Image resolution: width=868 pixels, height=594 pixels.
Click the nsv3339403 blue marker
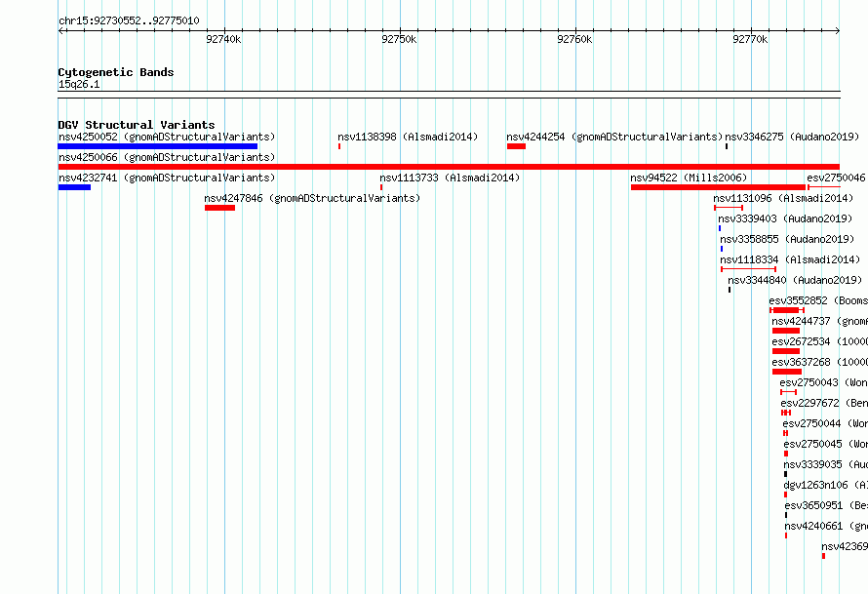pyautogui.click(x=720, y=228)
